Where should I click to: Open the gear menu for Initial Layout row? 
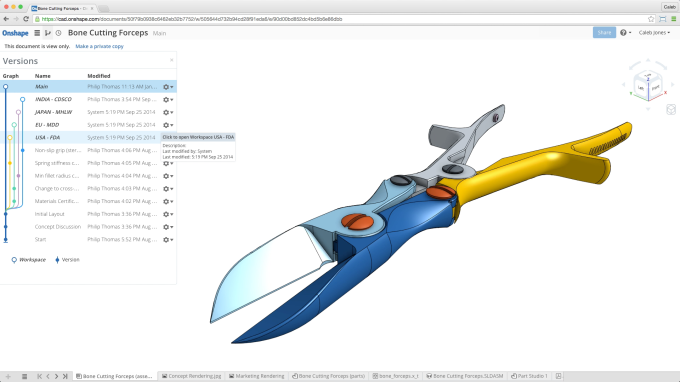click(x=168, y=214)
